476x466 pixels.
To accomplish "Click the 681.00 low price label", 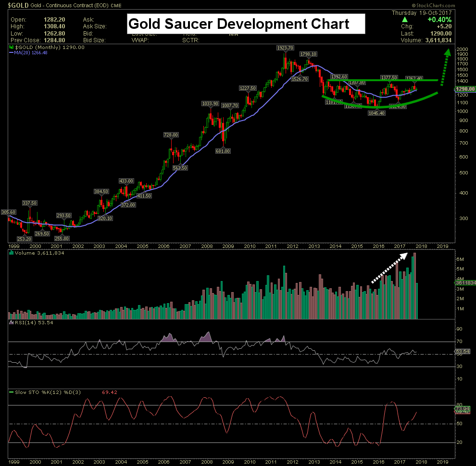I will 223,151.
